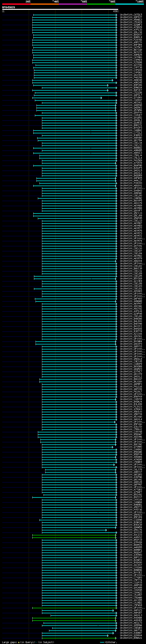Select the purple ~60% identity legend segment
Viewport: 146px width, 644px height.
tap(73, 4)
